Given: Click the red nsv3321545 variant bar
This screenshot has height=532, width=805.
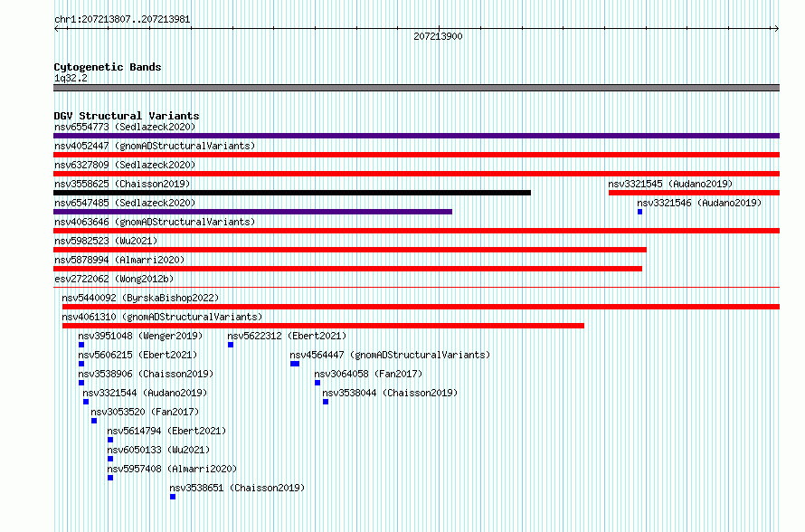Looking at the screenshot, I should 694,193.
